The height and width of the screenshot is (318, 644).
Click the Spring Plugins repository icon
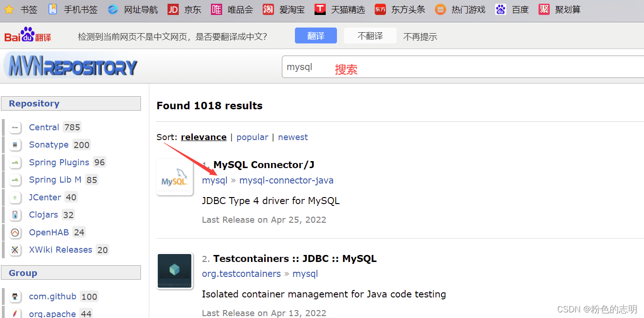15,163
